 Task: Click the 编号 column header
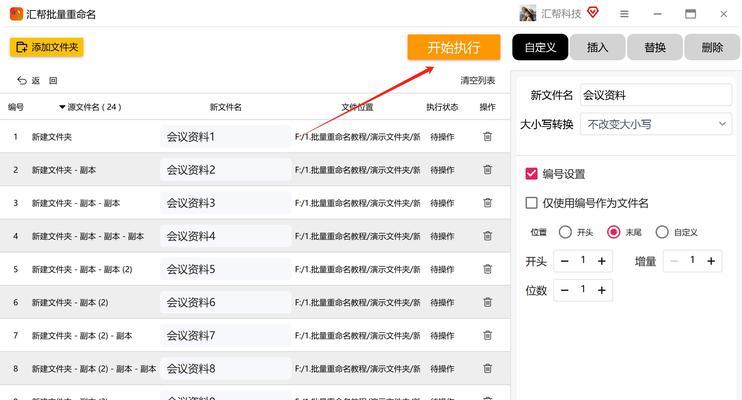tap(16, 107)
